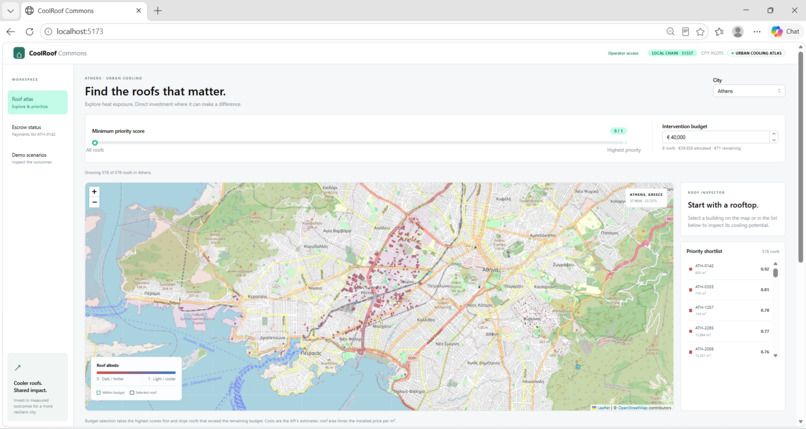806x429 pixels.
Task: Open the reader view icon in the address bar
Action: (x=685, y=31)
